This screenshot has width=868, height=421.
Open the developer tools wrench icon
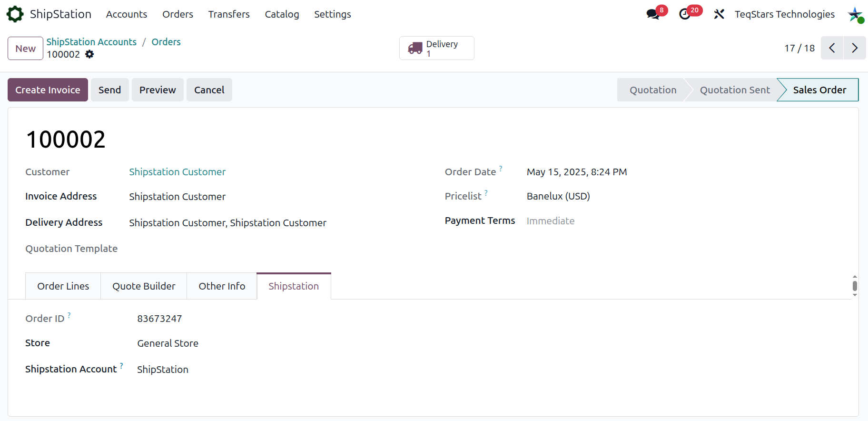click(719, 14)
